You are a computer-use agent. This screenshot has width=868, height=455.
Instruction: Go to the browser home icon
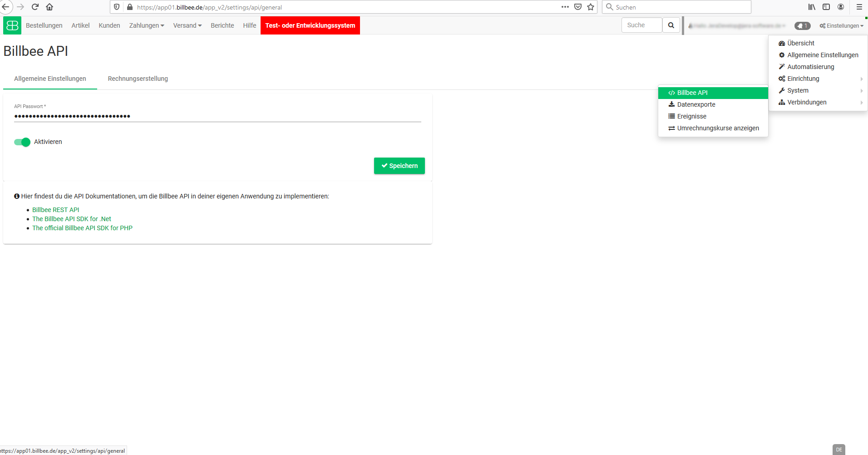click(49, 7)
